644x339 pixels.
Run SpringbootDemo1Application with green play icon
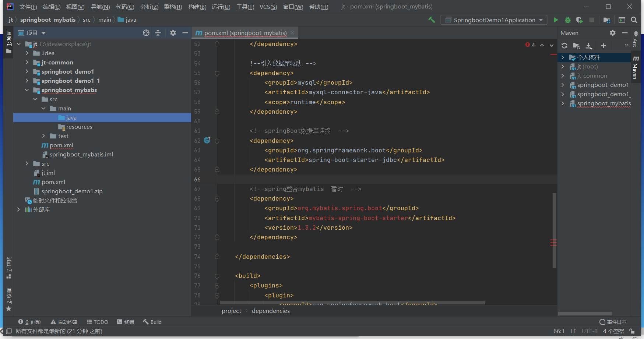pos(556,20)
